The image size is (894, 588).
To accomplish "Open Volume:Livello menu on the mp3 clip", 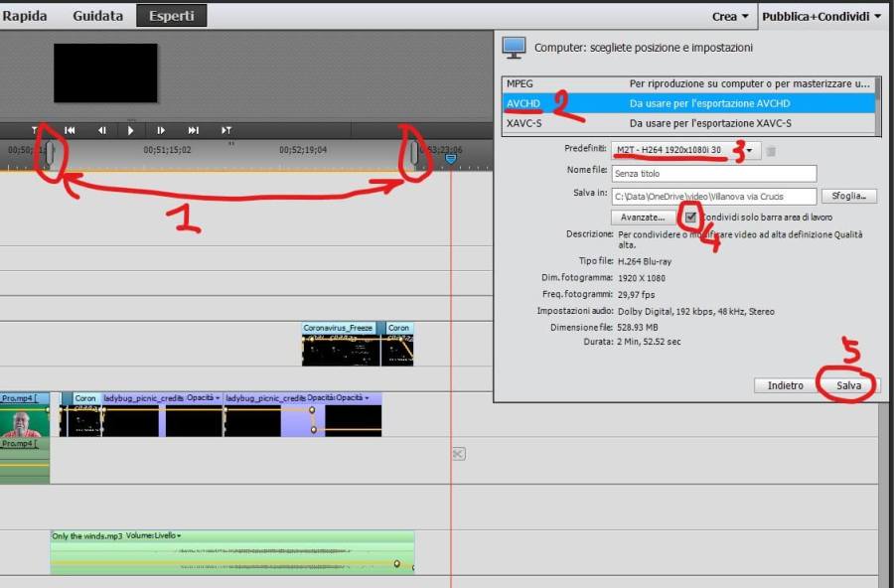I will coord(154,536).
